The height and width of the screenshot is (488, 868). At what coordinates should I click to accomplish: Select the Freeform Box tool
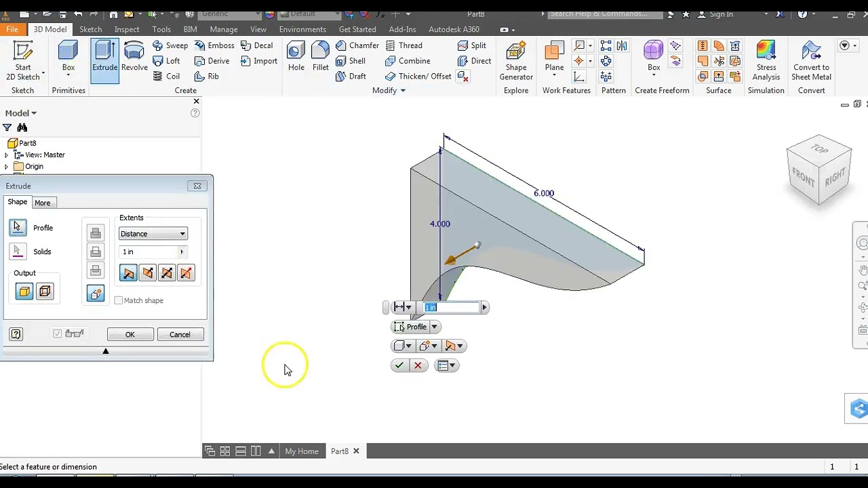click(x=654, y=56)
